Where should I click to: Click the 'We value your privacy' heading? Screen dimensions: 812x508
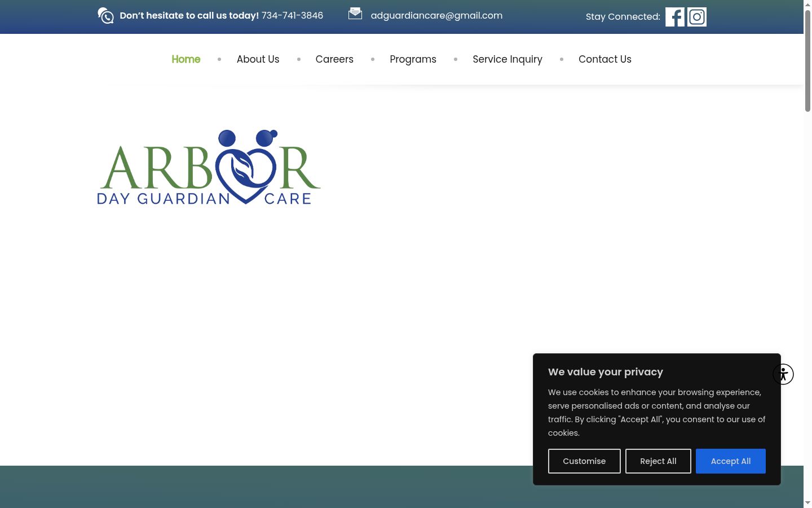(x=606, y=371)
